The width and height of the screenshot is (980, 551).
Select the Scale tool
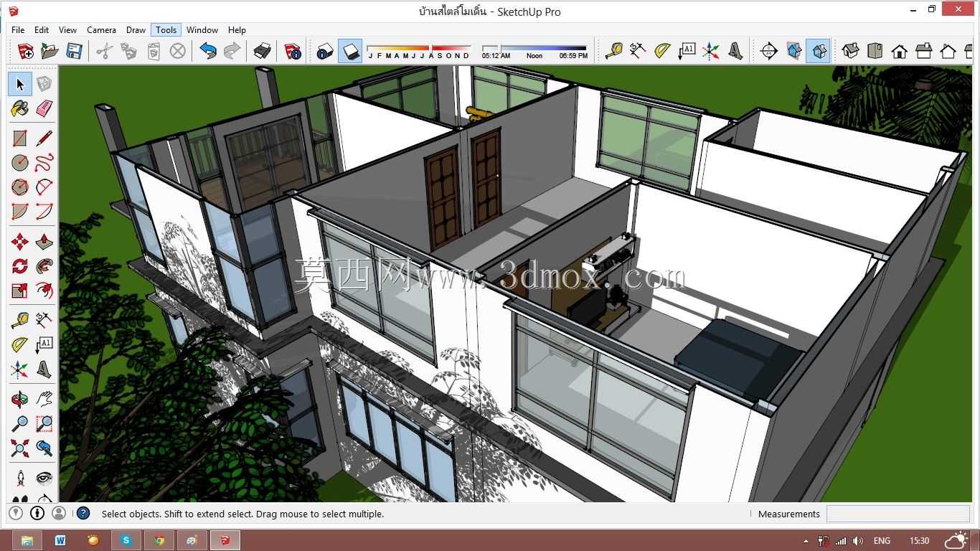pyautogui.click(x=20, y=291)
